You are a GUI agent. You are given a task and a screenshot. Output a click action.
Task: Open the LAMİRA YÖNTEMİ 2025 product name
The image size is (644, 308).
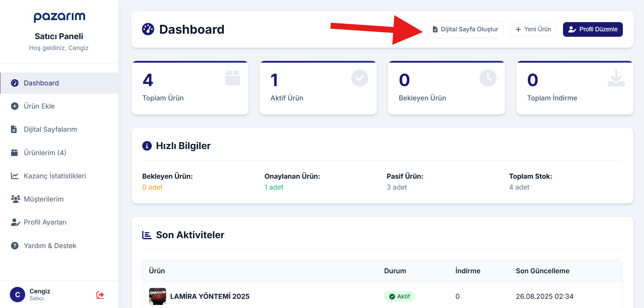[x=210, y=296]
